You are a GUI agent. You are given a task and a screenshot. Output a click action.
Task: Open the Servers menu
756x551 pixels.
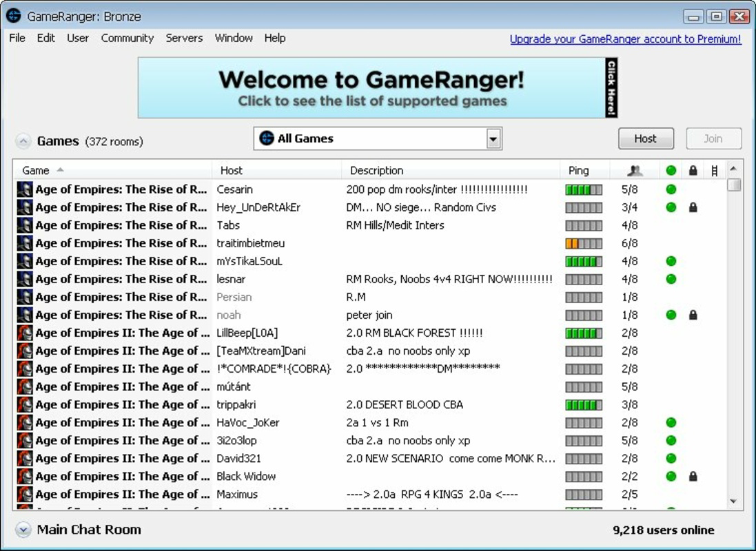coord(184,38)
